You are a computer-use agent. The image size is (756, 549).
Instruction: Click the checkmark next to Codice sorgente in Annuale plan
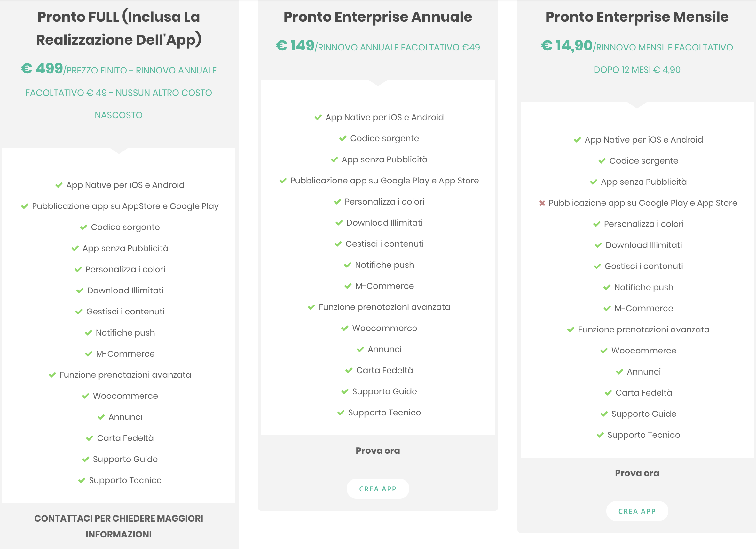[x=343, y=138]
